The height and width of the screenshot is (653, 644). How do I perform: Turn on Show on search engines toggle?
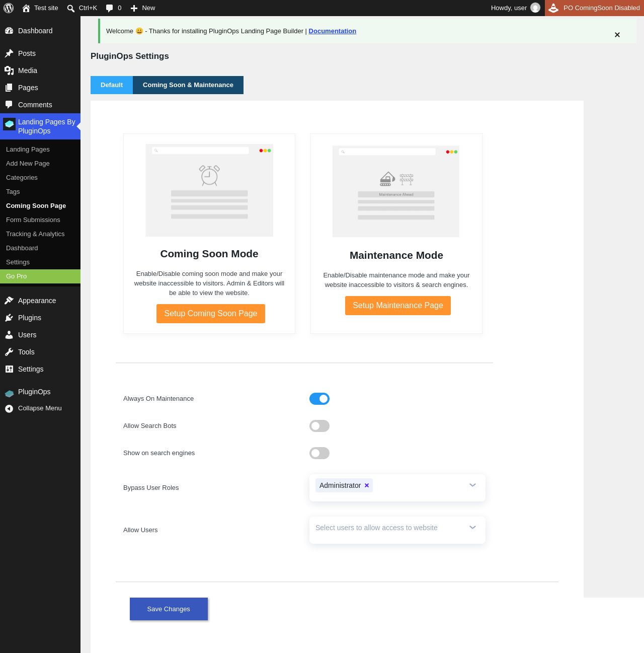tap(319, 453)
